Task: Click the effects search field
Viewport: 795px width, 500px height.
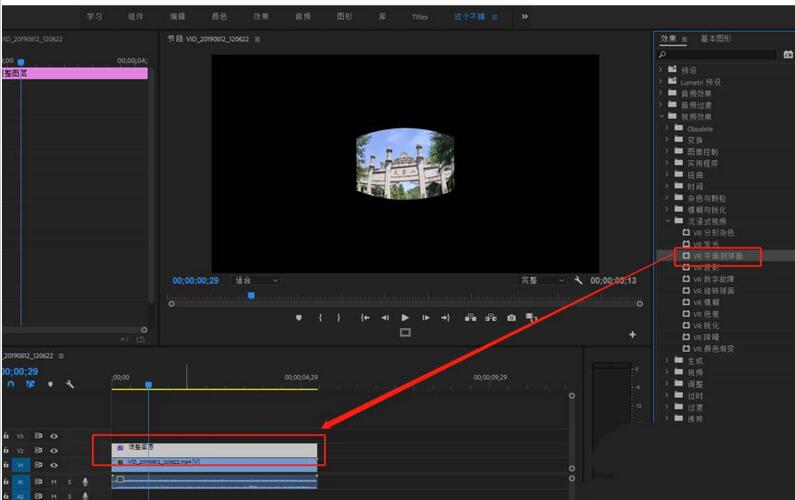Action: coord(716,54)
